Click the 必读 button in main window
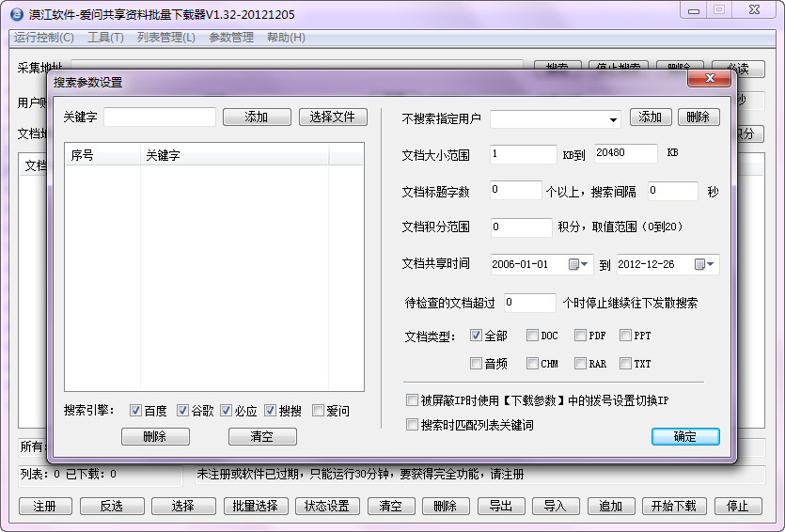 (x=738, y=69)
